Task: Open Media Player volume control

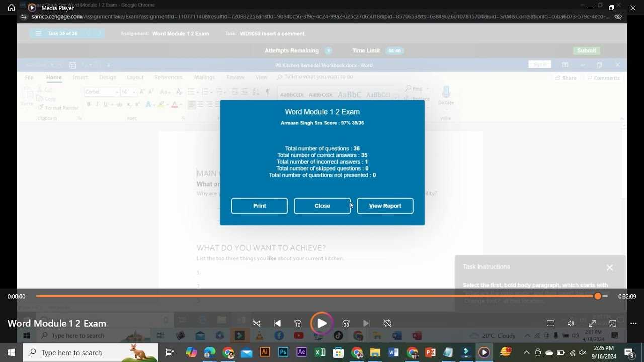Action: [571, 323]
